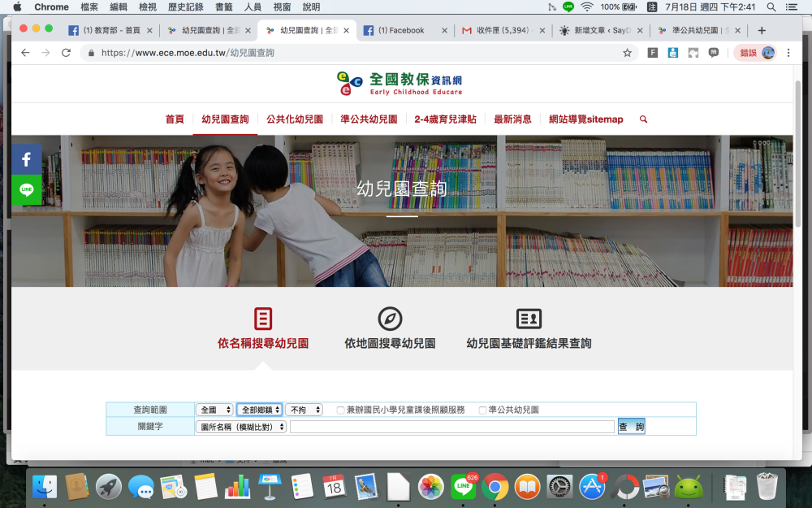Click the LINE menu bar icon
Image resolution: width=812 pixels, height=508 pixels.
click(x=568, y=7)
